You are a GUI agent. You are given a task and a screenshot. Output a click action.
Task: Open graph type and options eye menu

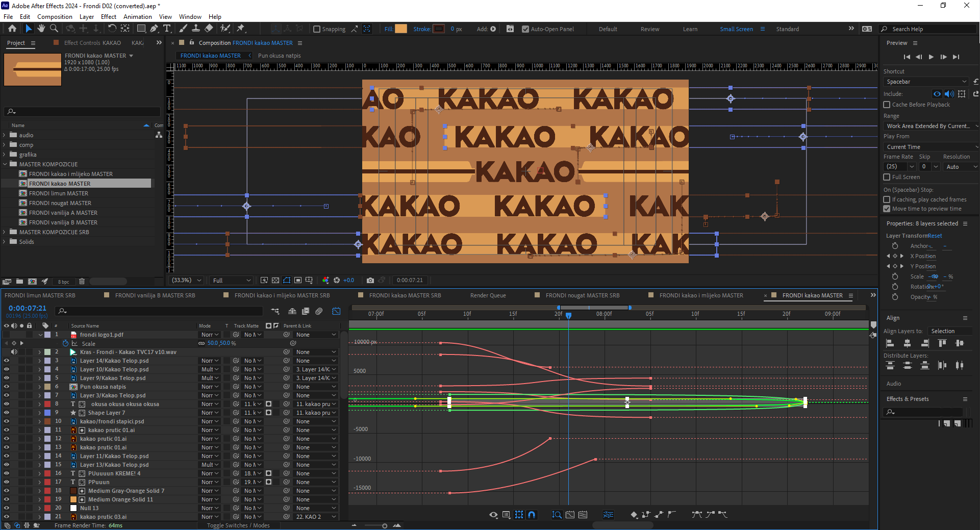coord(493,515)
